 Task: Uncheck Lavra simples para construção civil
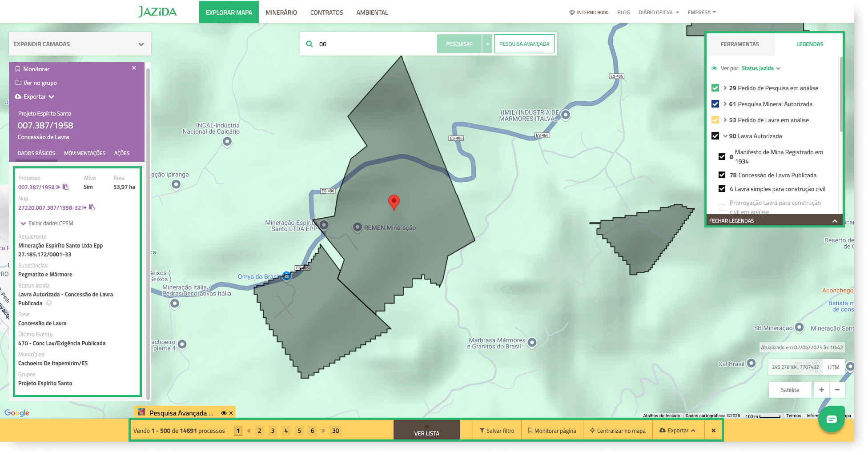click(722, 189)
